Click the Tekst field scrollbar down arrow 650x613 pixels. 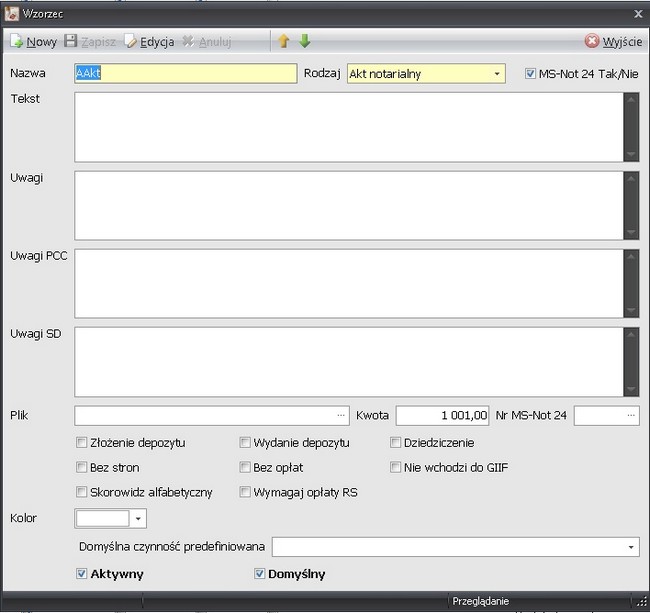point(631,154)
